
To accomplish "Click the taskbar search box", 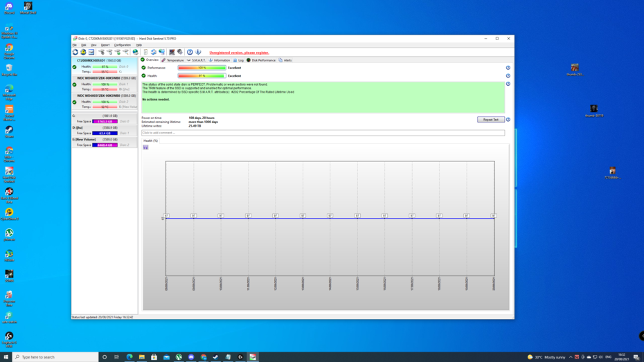I will [x=55, y=357].
